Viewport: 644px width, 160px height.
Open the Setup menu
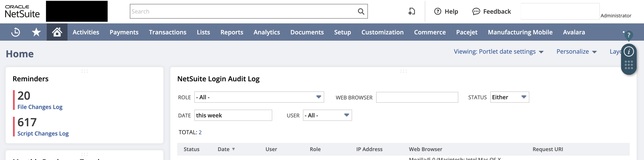(342, 32)
